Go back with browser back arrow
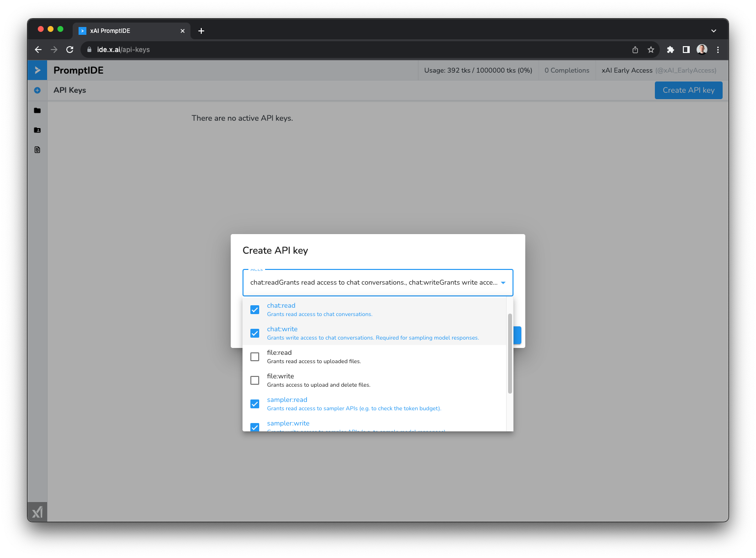Image resolution: width=756 pixels, height=558 pixels. [38, 50]
